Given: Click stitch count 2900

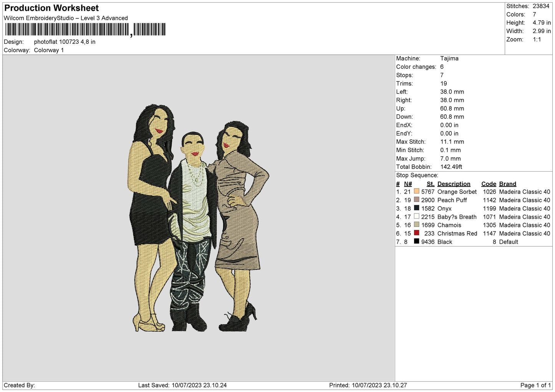Looking at the screenshot, I should 428,200.
